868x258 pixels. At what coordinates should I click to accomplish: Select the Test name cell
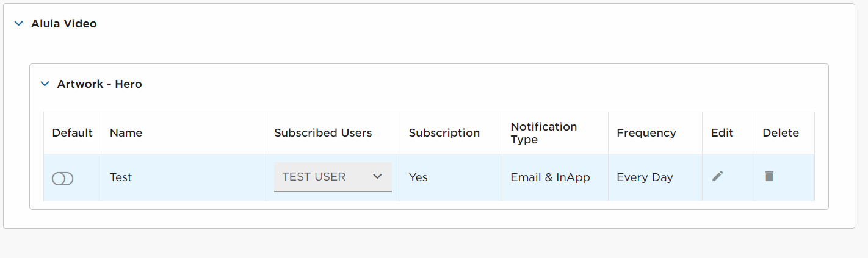coord(121,177)
